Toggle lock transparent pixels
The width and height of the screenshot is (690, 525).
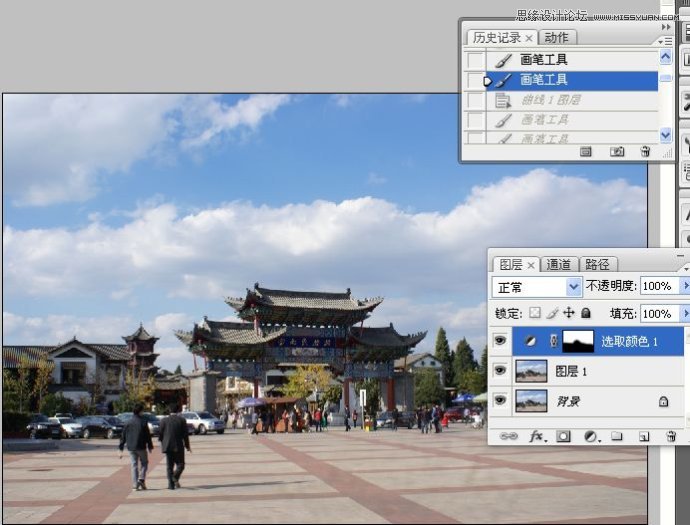coord(535,313)
